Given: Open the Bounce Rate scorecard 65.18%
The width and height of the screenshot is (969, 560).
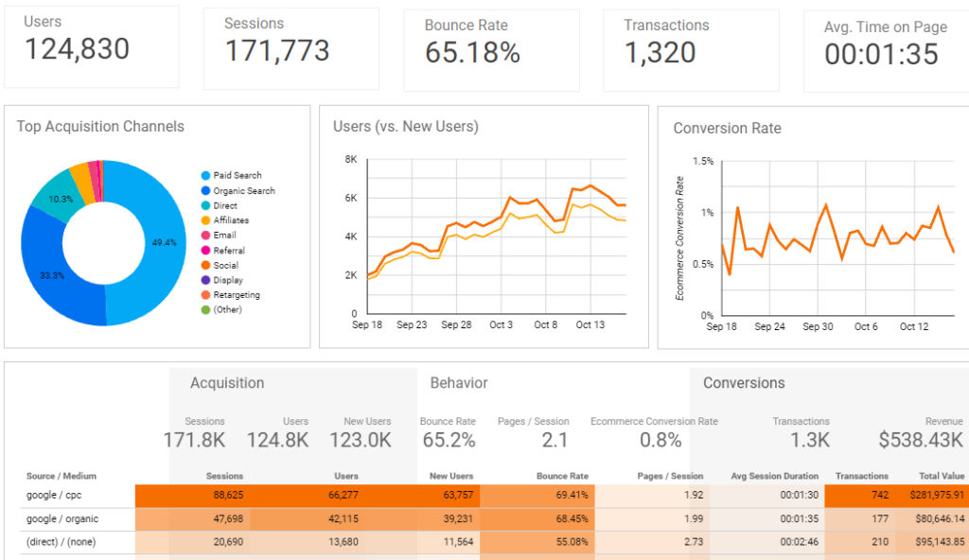Looking at the screenshot, I should [x=491, y=51].
